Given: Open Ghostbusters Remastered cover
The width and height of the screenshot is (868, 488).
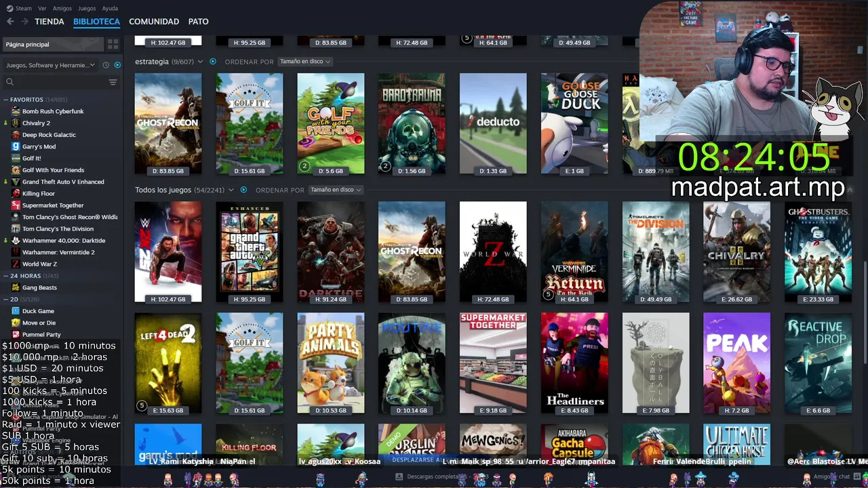Looking at the screenshot, I should click(818, 251).
